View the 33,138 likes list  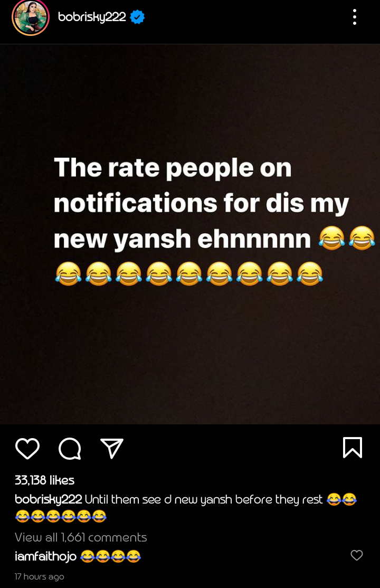(45, 480)
